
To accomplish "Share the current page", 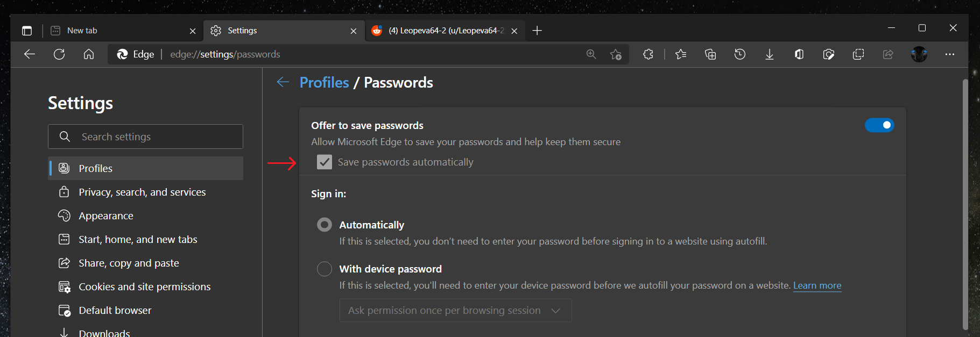I will [x=888, y=54].
